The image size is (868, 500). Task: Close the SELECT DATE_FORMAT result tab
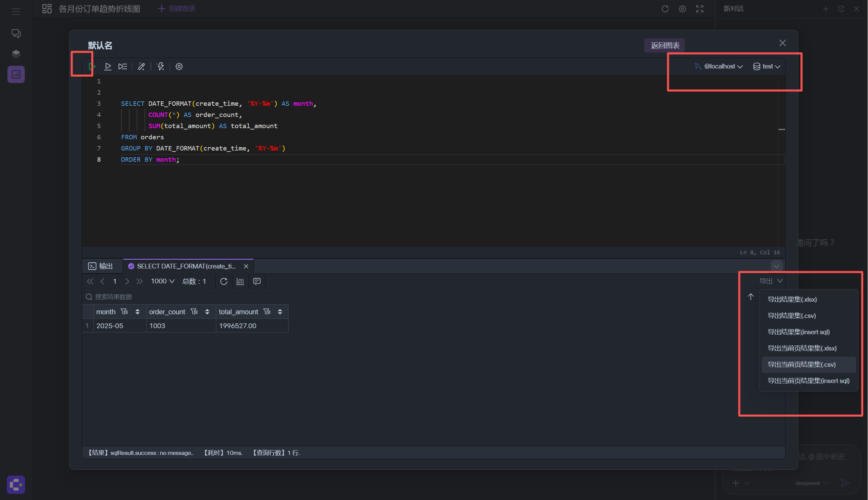click(x=246, y=266)
